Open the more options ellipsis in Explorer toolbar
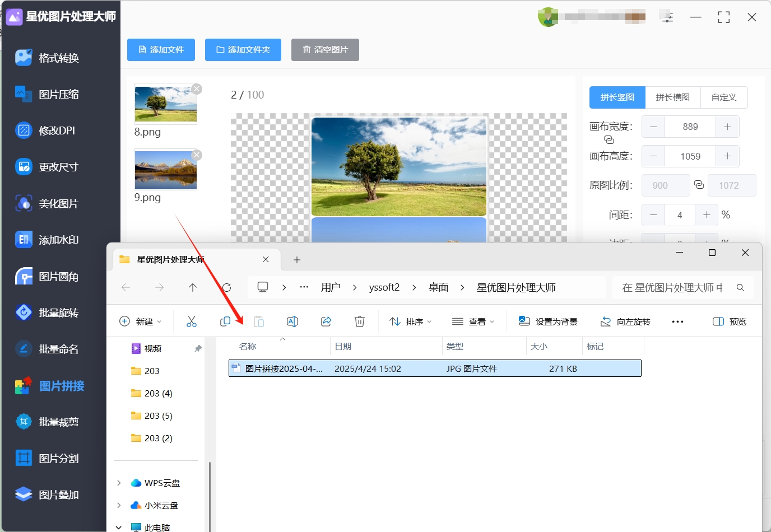Image resolution: width=771 pixels, height=532 pixels. [x=677, y=321]
